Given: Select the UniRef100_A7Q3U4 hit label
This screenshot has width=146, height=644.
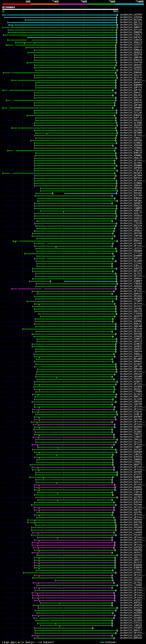Looking at the screenshot, I should click(131, 17).
